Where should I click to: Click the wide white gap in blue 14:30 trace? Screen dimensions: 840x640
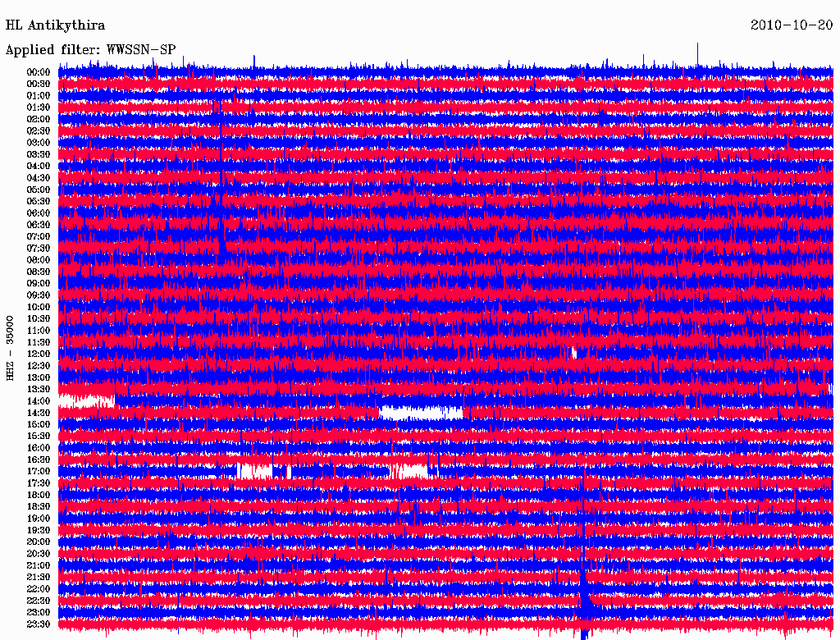pos(420,413)
